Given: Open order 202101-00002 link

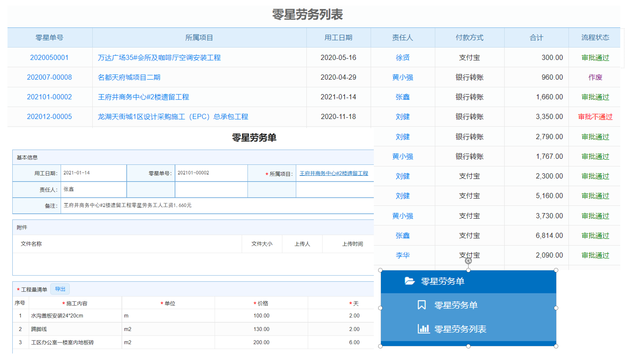Looking at the screenshot, I should [49, 97].
